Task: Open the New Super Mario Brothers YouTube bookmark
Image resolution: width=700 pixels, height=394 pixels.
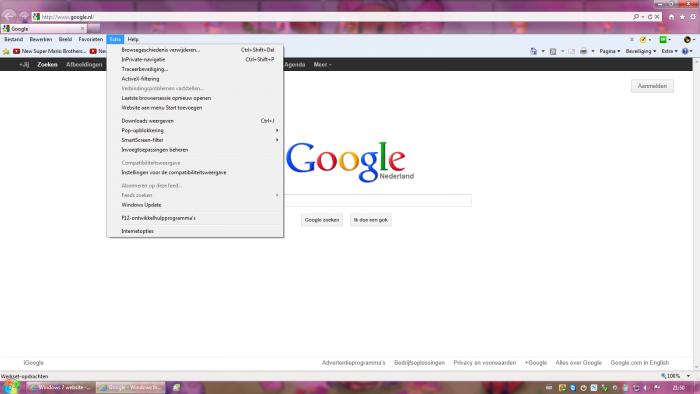Action: [x=50, y=51]
